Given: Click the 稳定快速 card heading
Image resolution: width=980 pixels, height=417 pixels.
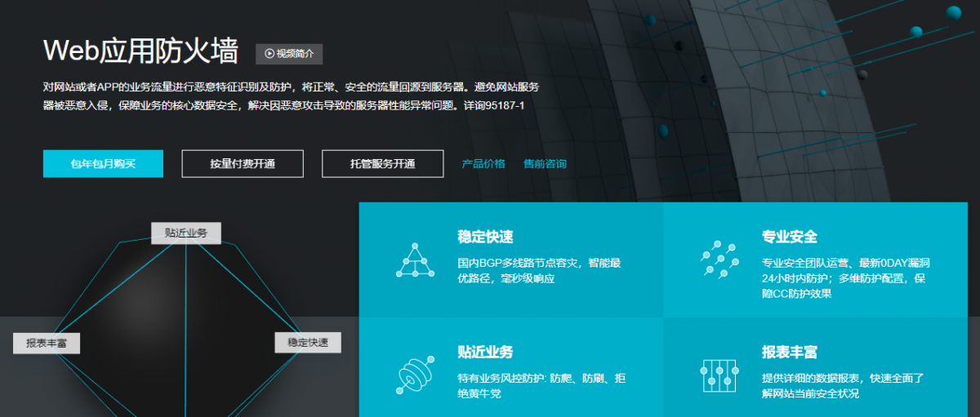Looking at the screenshot, I should [x=486, y=237].
